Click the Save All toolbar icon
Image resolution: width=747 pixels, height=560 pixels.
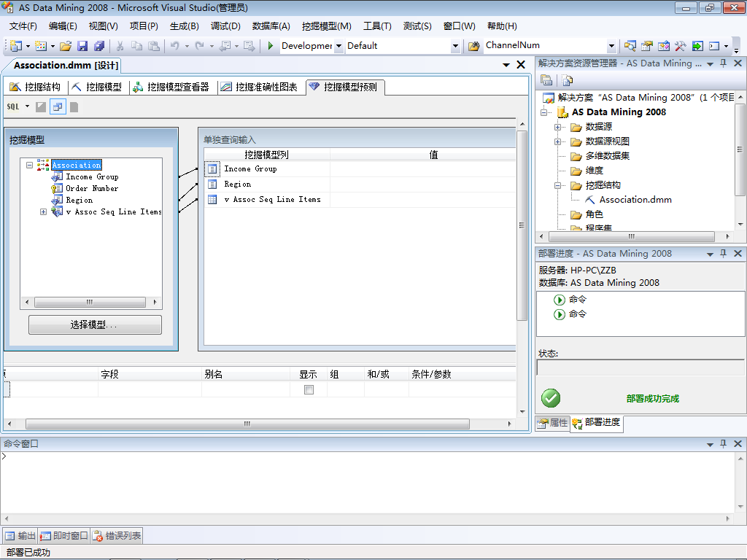pos(99,46)
